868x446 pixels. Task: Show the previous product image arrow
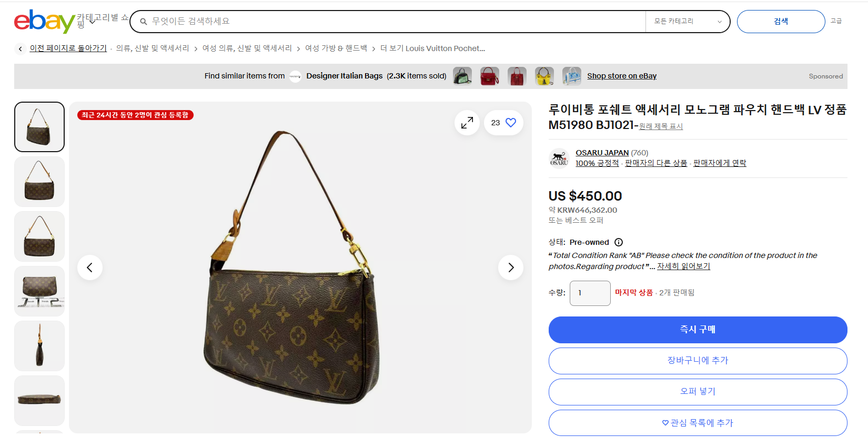[x=90, y=267]
